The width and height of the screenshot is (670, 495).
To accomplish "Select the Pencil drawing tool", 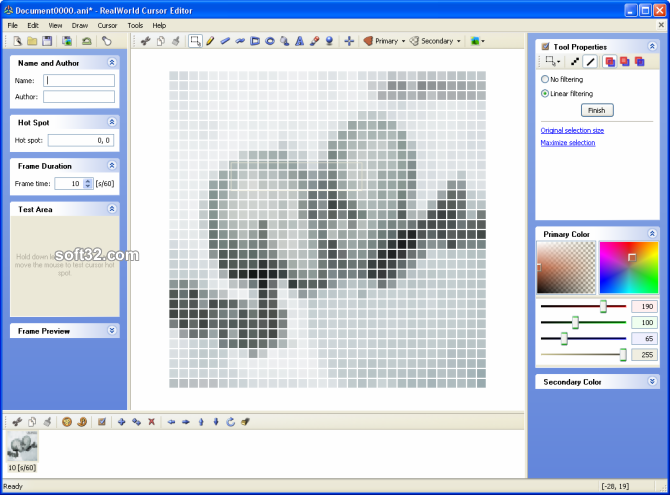I will click(211, 41).
